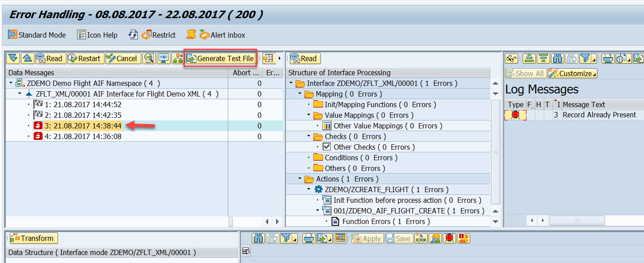The width and height of the screenshot is (644, 263).
Task: Select message 1: 21.08.2017 14:44:52
Action: 83,104
